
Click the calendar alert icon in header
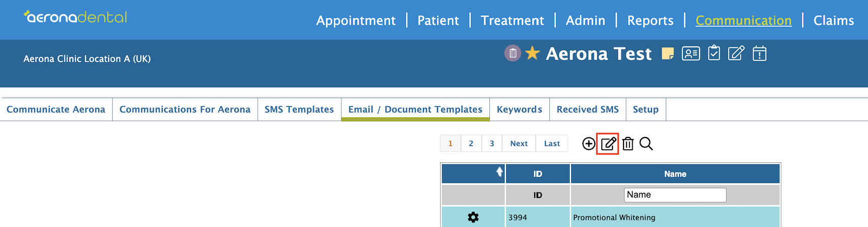click(760, 53)
